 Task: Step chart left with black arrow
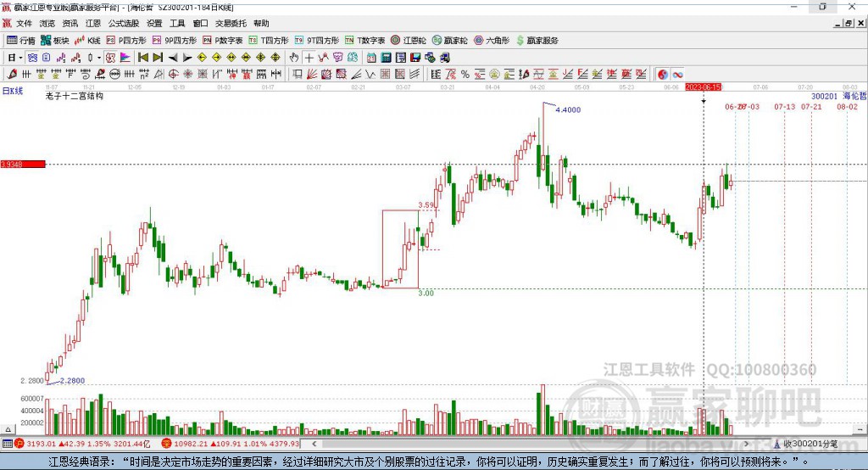[x=173, y=58]
